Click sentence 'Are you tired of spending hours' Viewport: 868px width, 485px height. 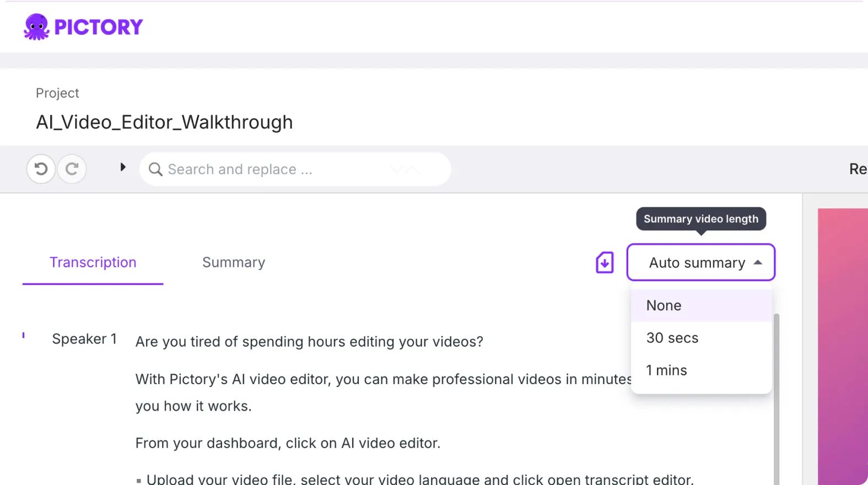[x=309, y=342]
